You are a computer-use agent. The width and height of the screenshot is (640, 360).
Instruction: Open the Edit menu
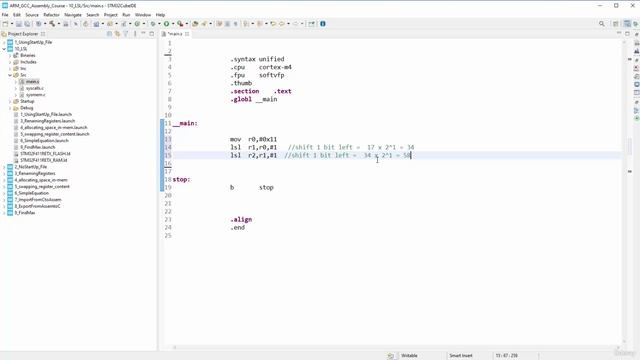click(17, 15)
